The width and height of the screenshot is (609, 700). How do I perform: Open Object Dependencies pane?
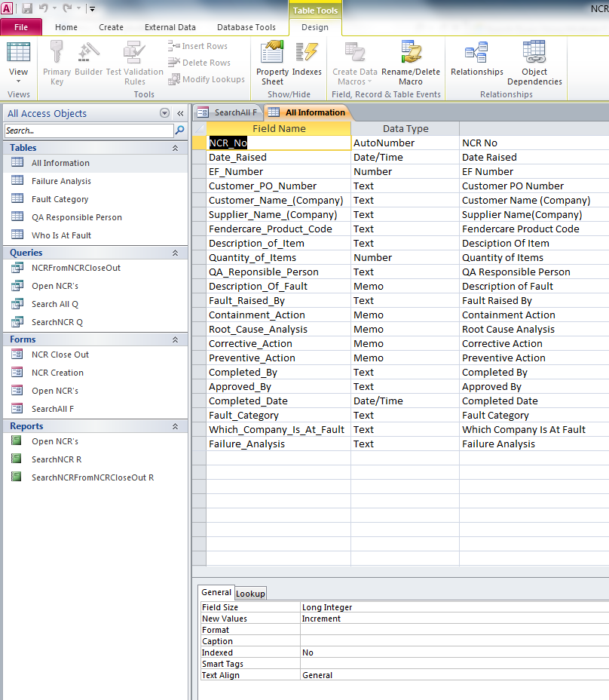[534, 63]
